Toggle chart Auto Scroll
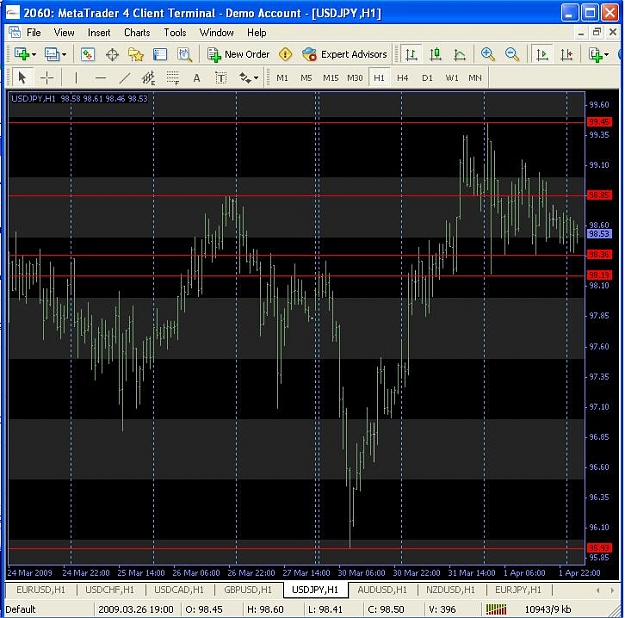625x618 pixels. (x=542, y=54)
